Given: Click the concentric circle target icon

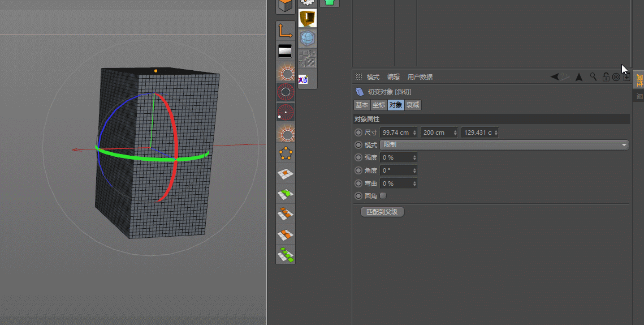Looking at the screenshot, I should click(616, 77).
